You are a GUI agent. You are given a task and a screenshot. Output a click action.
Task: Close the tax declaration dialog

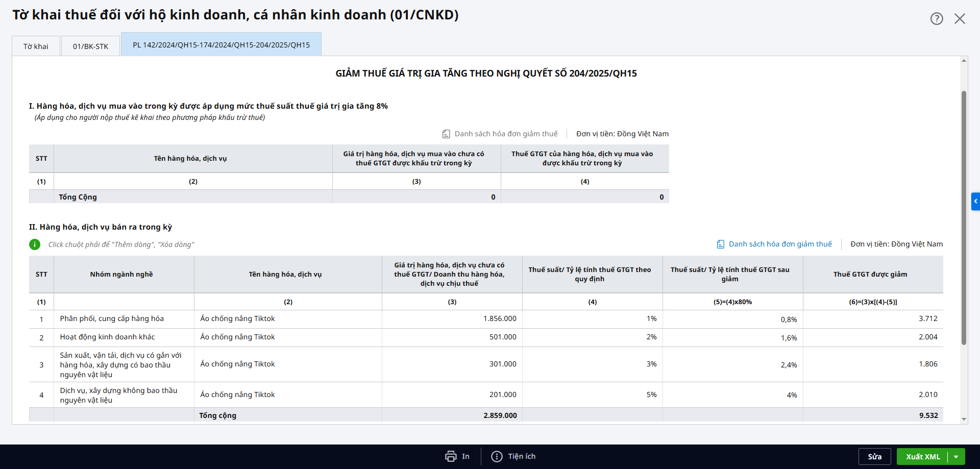click(960, 19)
